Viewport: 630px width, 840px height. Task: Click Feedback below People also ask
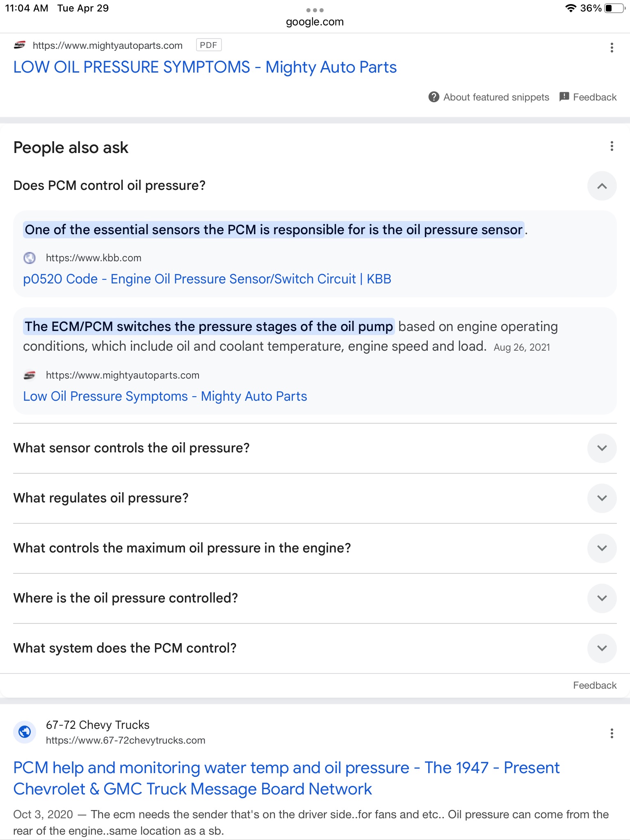(x=595, y=685)
